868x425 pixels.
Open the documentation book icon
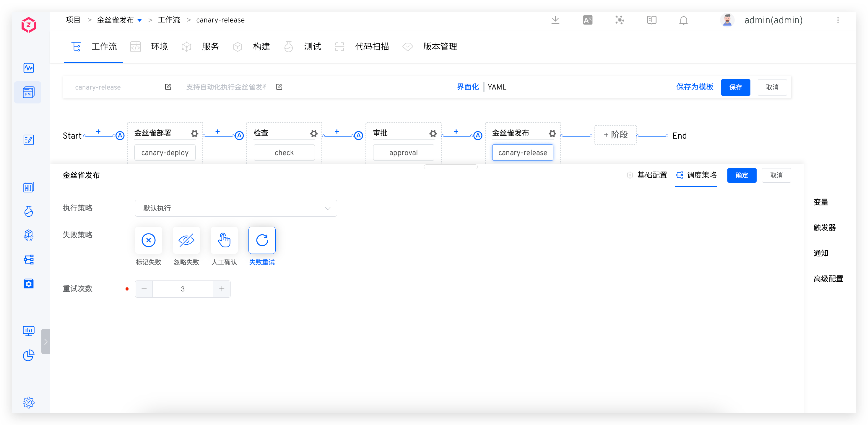[652, 20]
